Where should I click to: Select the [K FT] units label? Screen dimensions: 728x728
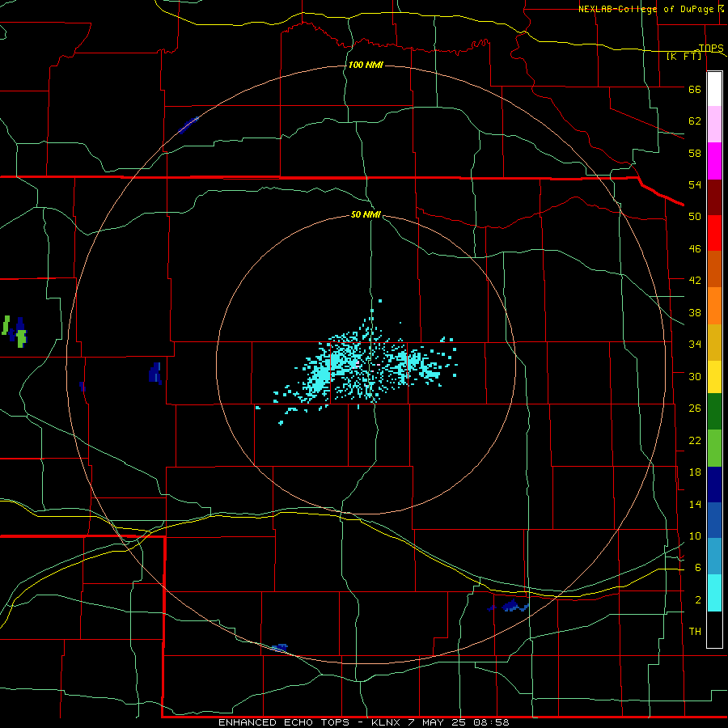(x=684, y=57)
